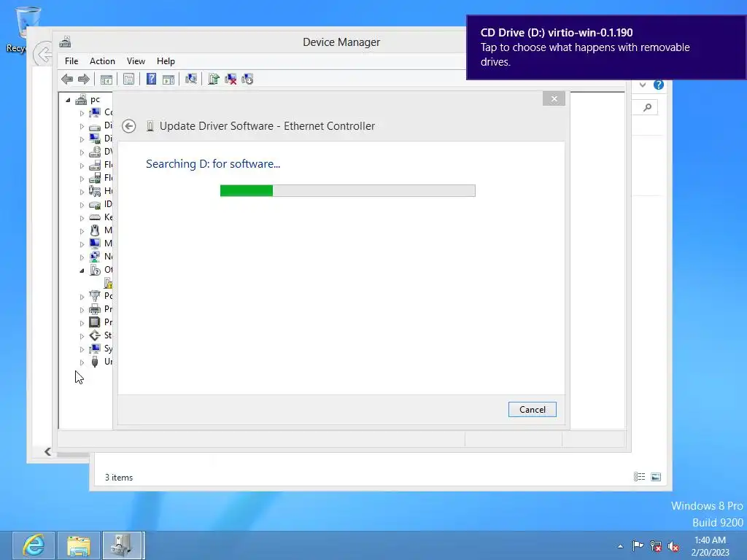This screenshot has width=747, height=560.
Task: Tap the CD Drive (D:) virtio-win notification
Action: pyautogui.click(x=606, y=47)
